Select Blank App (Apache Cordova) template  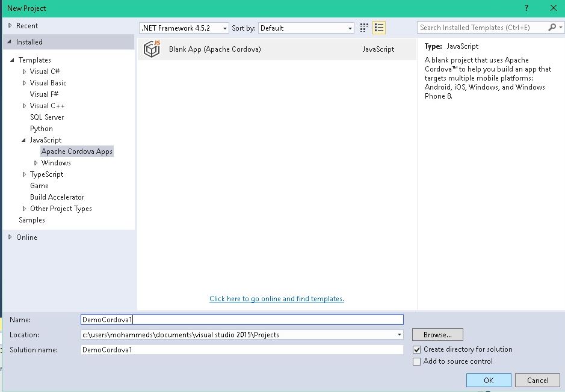pos(277,49)
